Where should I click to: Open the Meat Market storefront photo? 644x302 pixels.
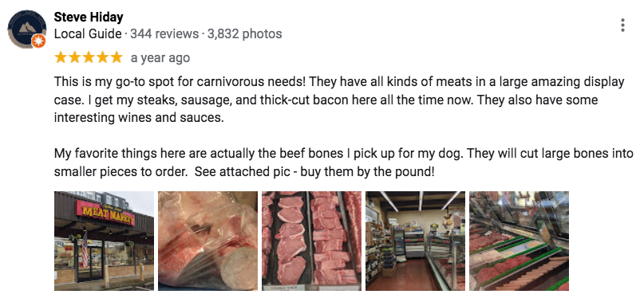(104, 241)
